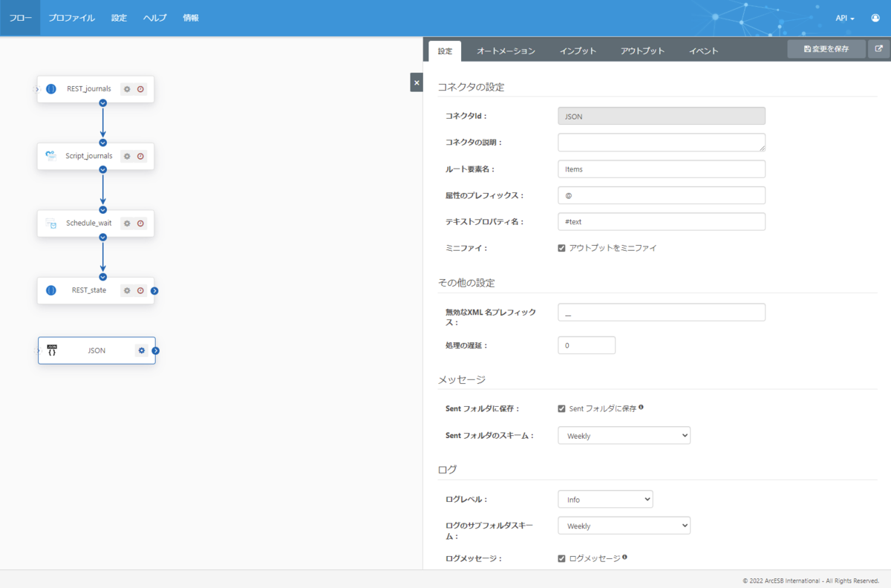
Task: Uncheck アウトプットをミニファイ
Action: click(x=562, y=248)
